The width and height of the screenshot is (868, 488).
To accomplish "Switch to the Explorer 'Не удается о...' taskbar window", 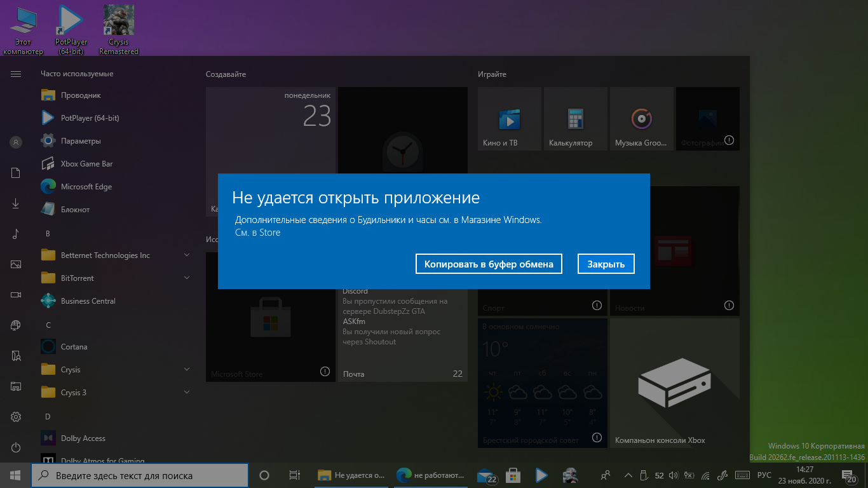I will coord(351,475).
